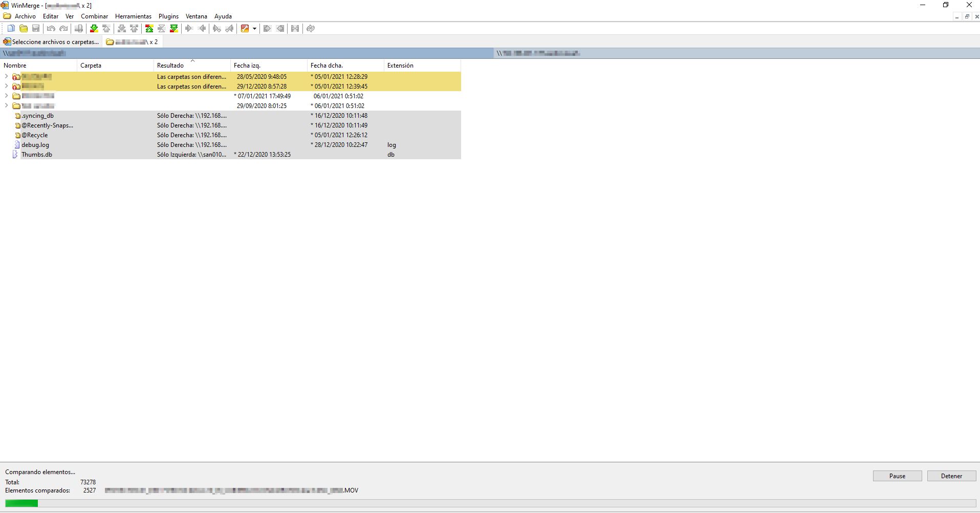The height and width of the screenshot is (513, 980).
Task: Select the debug.log file row
Action: (x=35, y=145)
